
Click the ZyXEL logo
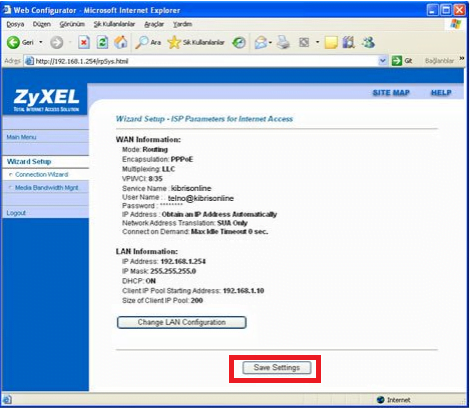point(46,99)
